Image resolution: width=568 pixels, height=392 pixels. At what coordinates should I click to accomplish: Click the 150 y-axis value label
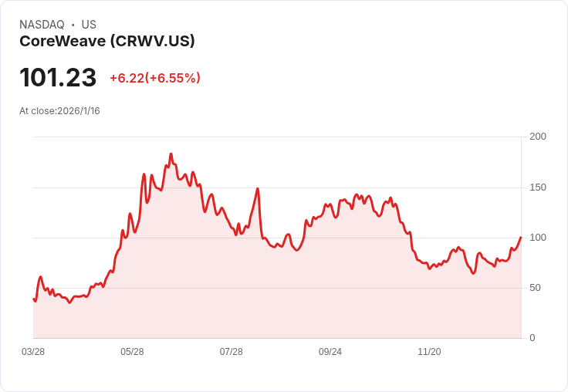click(538, 188)
